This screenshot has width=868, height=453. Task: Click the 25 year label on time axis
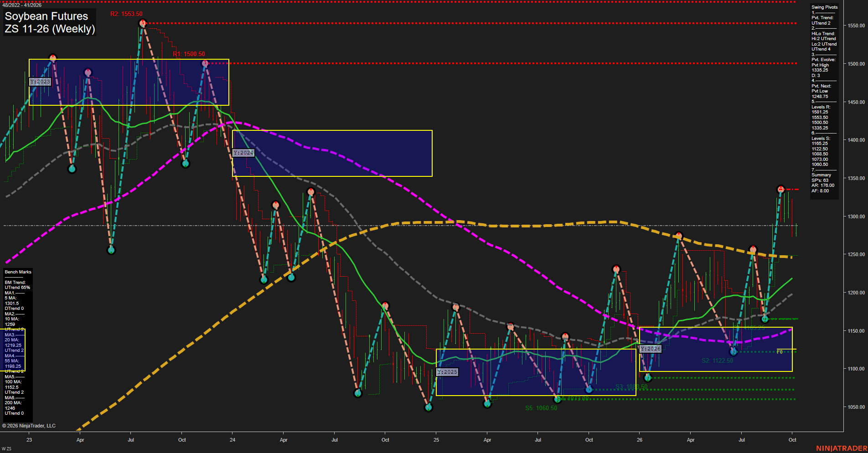tap(436, 440)
